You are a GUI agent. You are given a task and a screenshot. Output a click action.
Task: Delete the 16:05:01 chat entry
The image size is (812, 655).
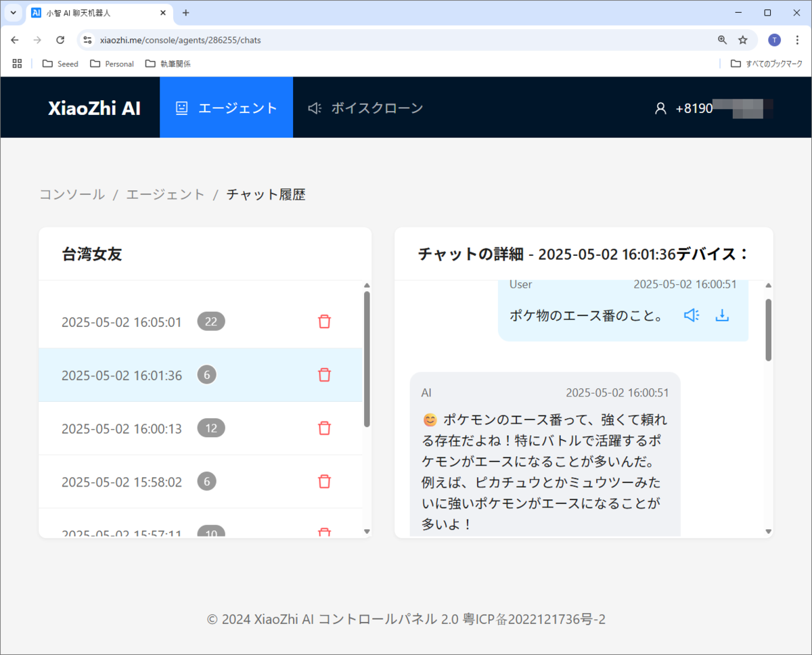(325, 321)
